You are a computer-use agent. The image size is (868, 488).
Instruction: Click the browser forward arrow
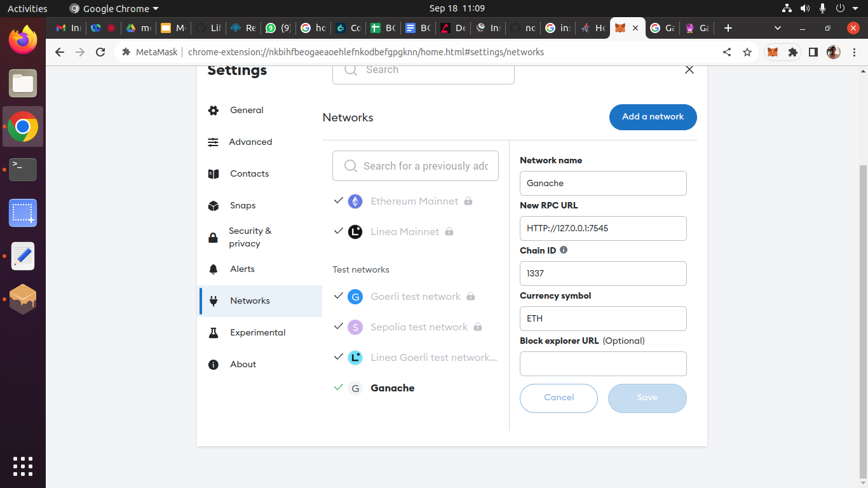tap(80, 52)
